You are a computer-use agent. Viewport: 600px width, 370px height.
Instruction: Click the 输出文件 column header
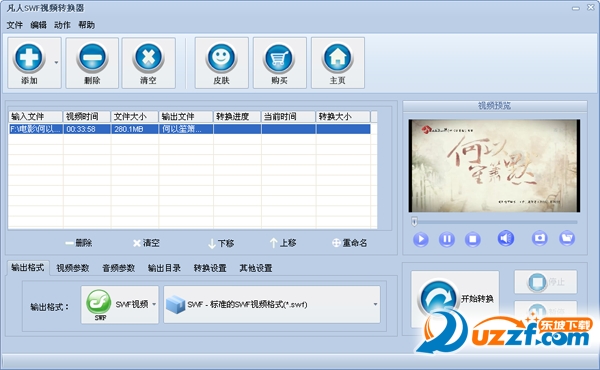(186, 116)
